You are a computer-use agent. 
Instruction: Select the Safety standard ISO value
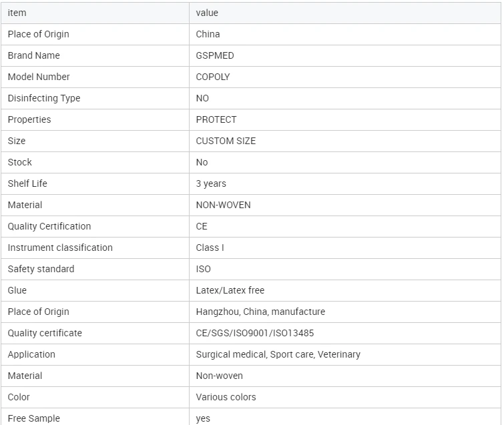[x=203, y=269]
